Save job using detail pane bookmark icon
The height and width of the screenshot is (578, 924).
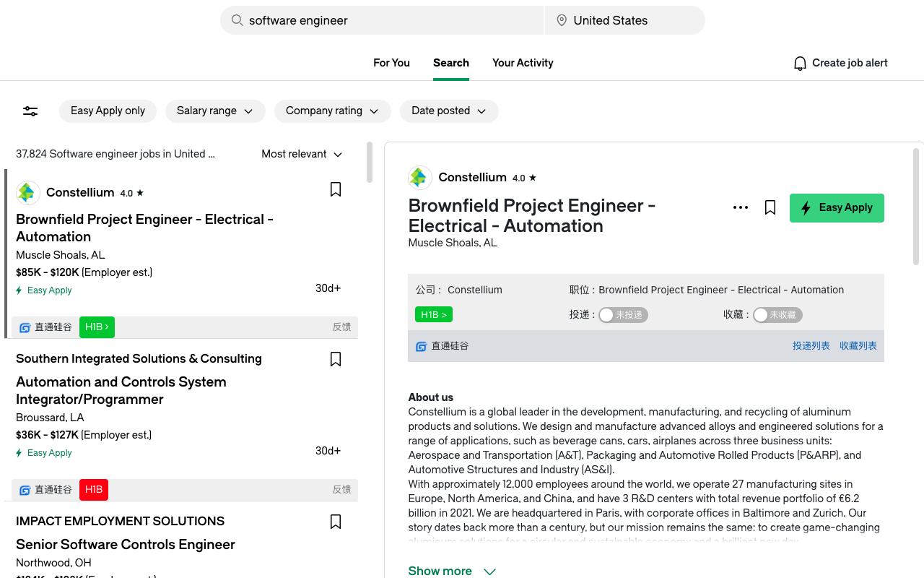click(x=770, y=208)
